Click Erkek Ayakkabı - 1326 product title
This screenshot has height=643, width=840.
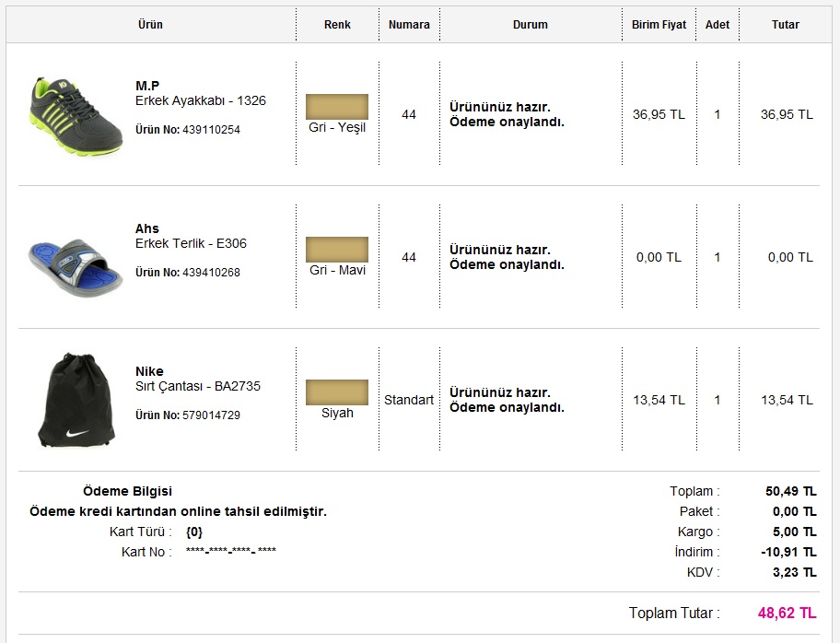(201, 100)
